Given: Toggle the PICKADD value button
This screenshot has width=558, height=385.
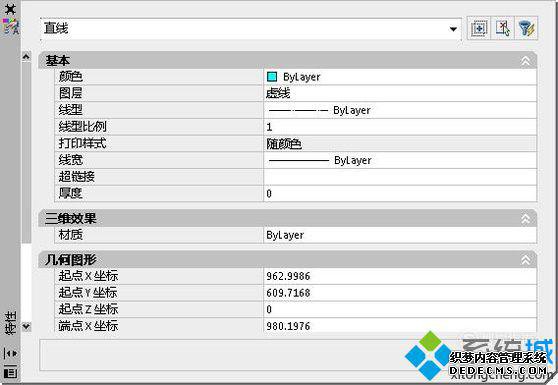Looking at the screenshot, I should (479, 28).
